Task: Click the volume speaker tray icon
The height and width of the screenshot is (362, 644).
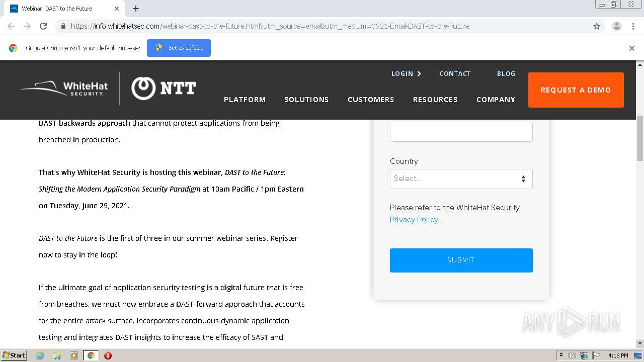Action: click(572, 355)
